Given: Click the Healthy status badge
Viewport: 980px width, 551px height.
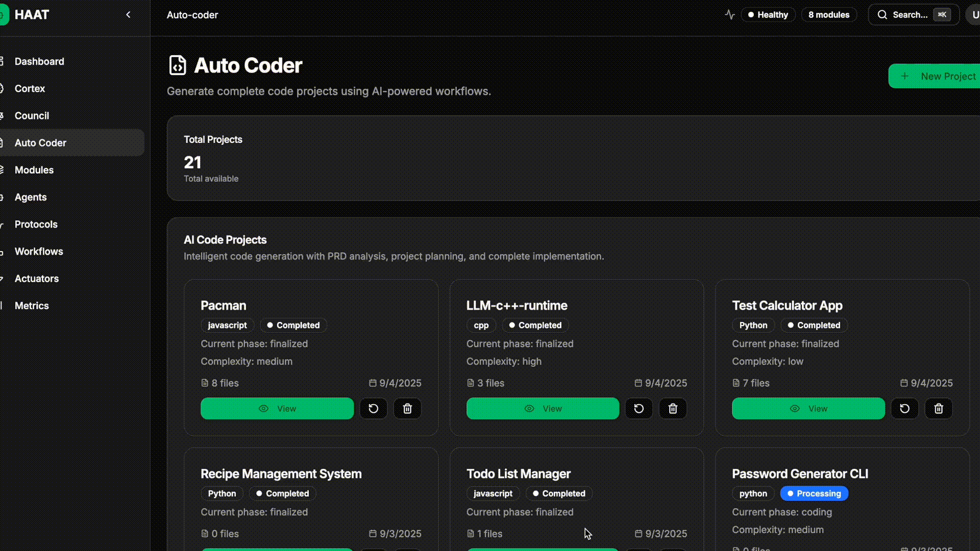Looking at the screenshot, I should click(768, 15).
